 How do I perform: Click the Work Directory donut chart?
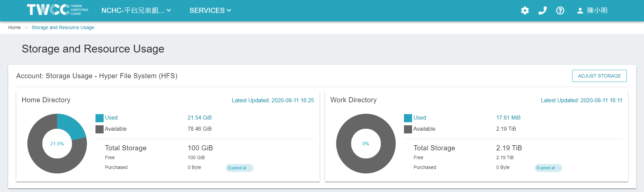(366, 144)
